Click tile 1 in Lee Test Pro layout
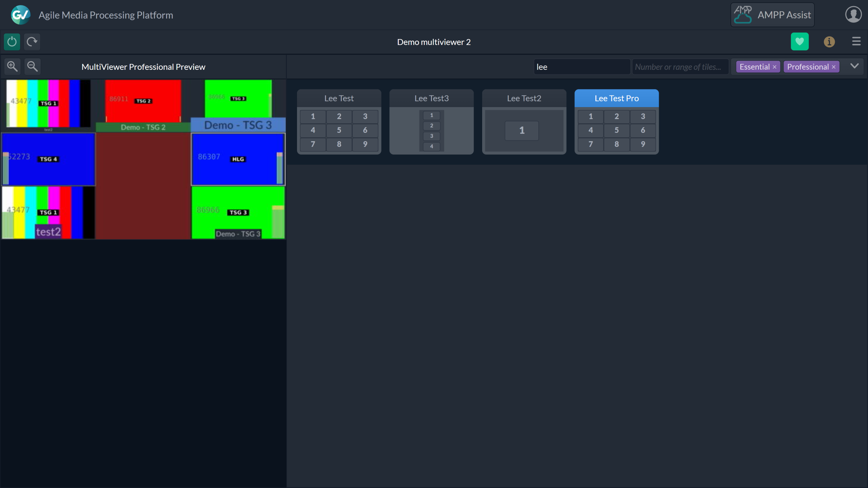Screen dimensions: 868x488 591,117
